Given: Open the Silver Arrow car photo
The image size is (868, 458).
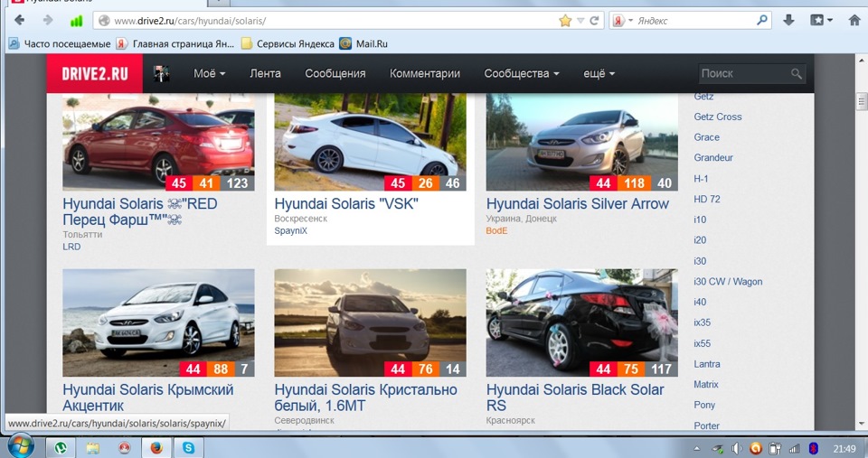Looking at the screenshot, I should click(x=581, y=142).
